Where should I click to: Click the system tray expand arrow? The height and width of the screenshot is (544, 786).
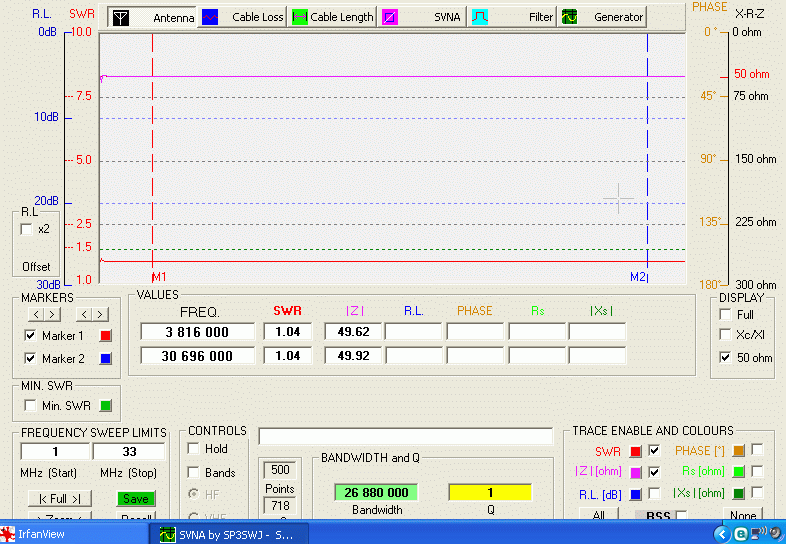(x=721, y=534)
